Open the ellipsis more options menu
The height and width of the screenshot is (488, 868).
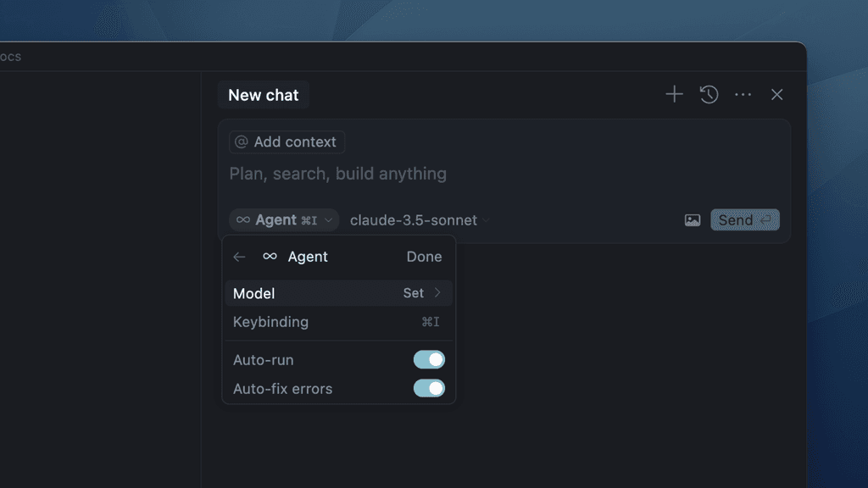point(743,94)
